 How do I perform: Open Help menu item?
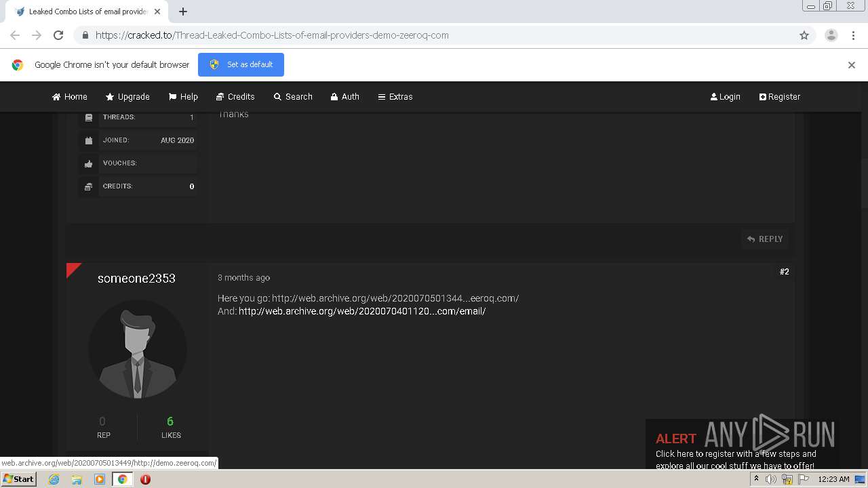click(x=183, y=97)
